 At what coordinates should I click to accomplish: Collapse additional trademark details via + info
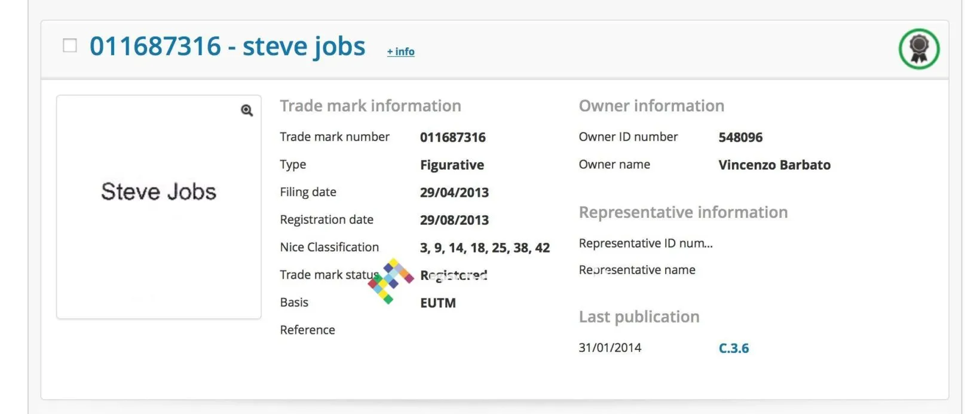pos(400,51)
